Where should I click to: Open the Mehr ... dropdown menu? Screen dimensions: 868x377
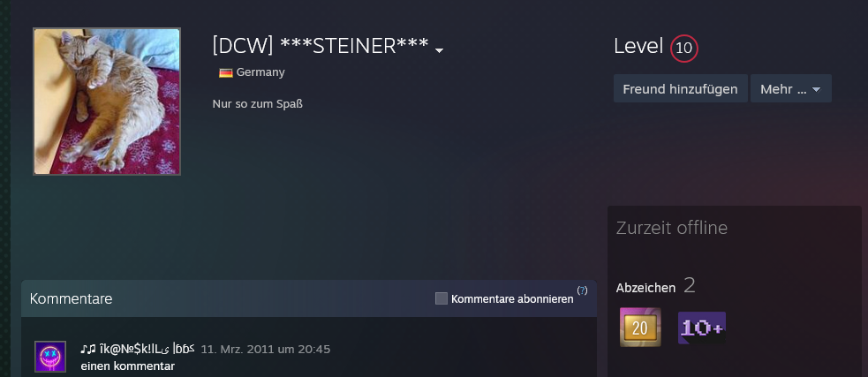(790, 88)
